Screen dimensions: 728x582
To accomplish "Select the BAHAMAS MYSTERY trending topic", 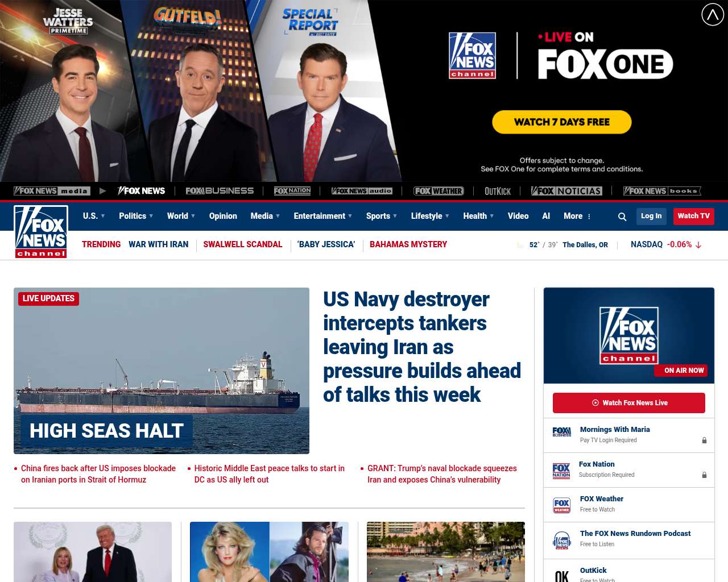I will coord(408,244).
